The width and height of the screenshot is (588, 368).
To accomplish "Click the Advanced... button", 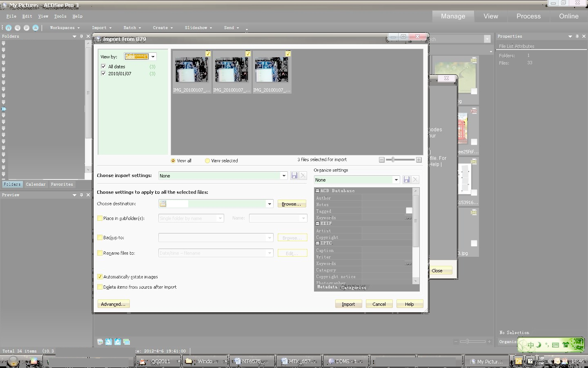I will click(x=113, y=304).
